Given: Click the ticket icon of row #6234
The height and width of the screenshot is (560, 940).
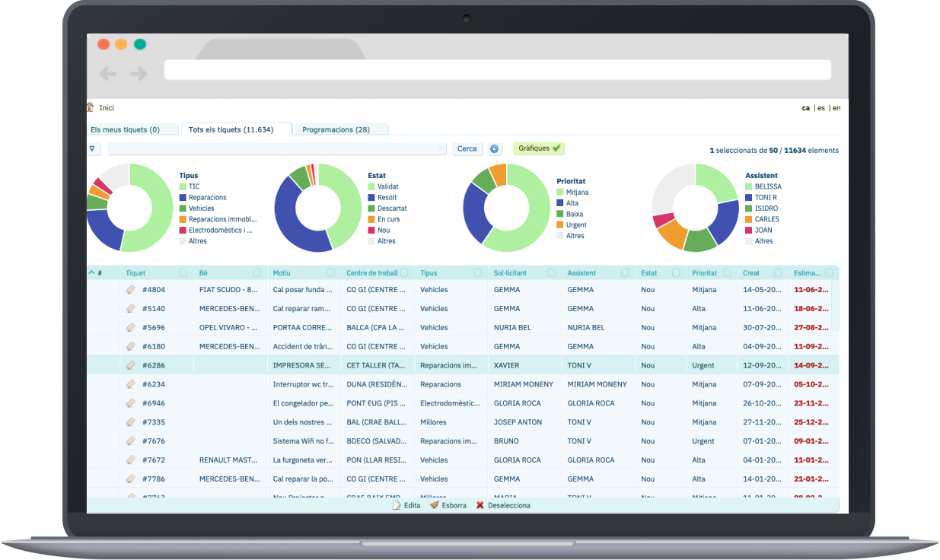Looking at the screenshot, I should tap(131, 384).
